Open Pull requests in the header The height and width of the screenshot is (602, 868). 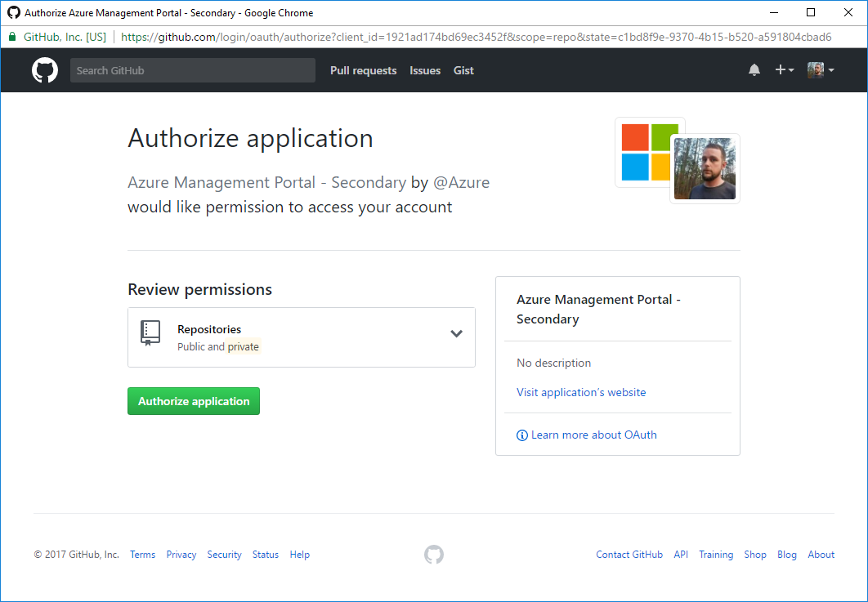[363, 70]
